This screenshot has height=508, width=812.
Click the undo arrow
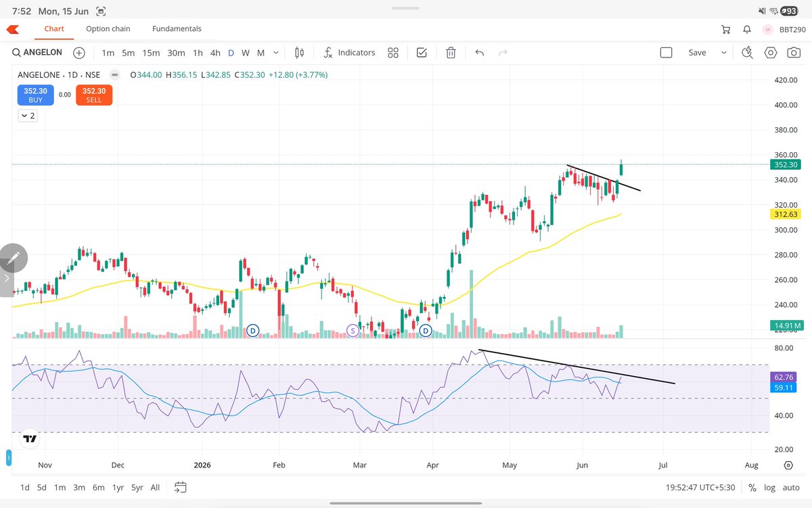[480, 53]
